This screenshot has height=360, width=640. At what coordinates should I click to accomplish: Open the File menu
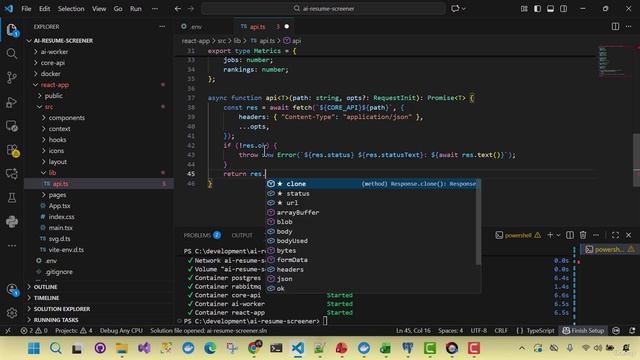[26, 9]
